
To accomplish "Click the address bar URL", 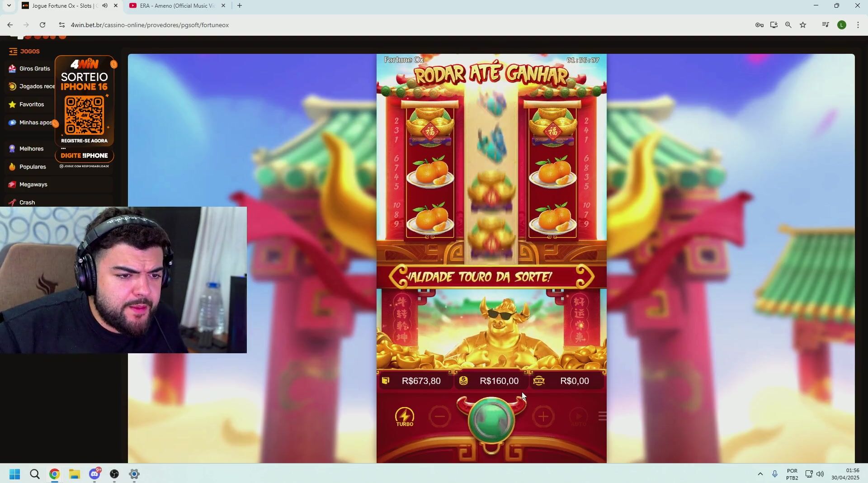I will (150, 25).
